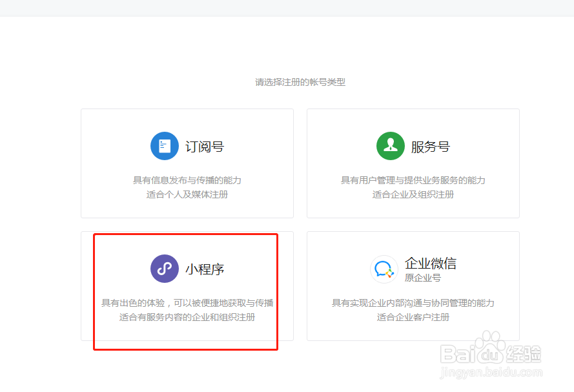Click text 适合有服务内容的企业和组织注册
This screenshot has height=392, width=574.
pyautogui.click(x=187, y=317)
